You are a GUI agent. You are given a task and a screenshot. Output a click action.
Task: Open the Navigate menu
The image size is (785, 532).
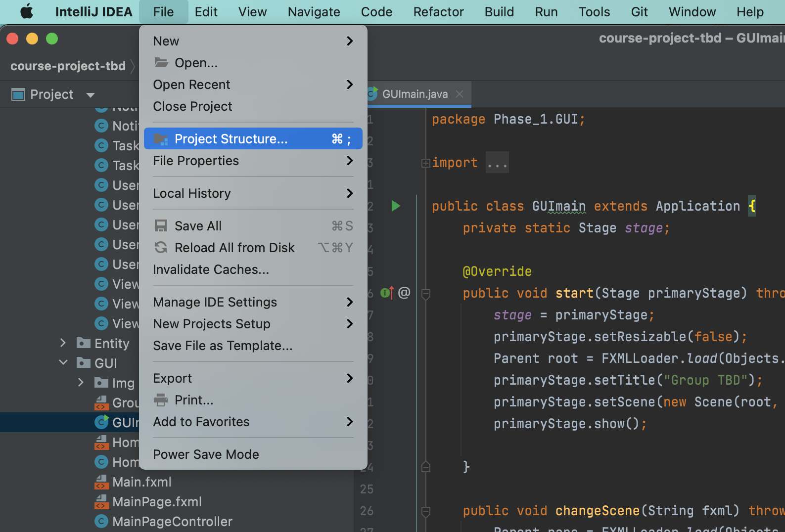coord(314,12)
